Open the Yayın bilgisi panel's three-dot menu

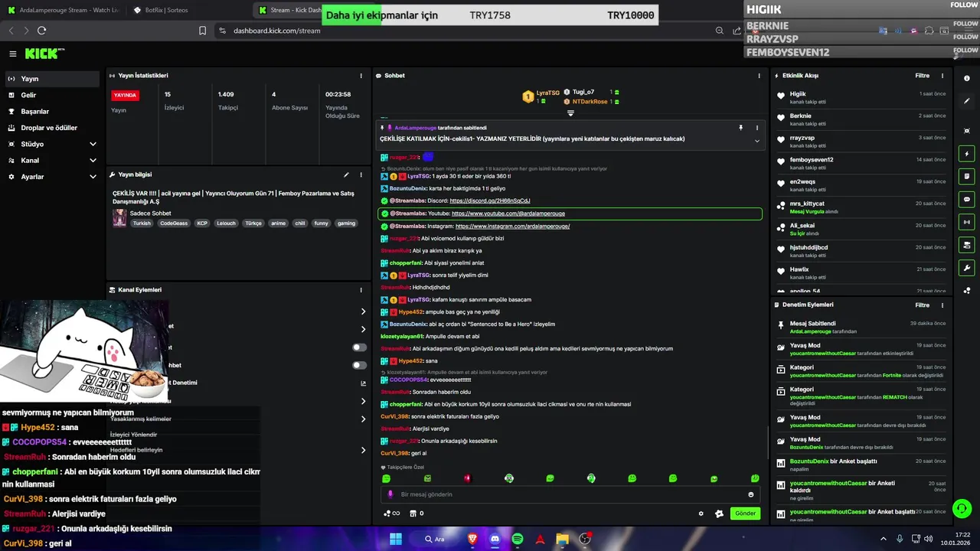click(361, 174)
